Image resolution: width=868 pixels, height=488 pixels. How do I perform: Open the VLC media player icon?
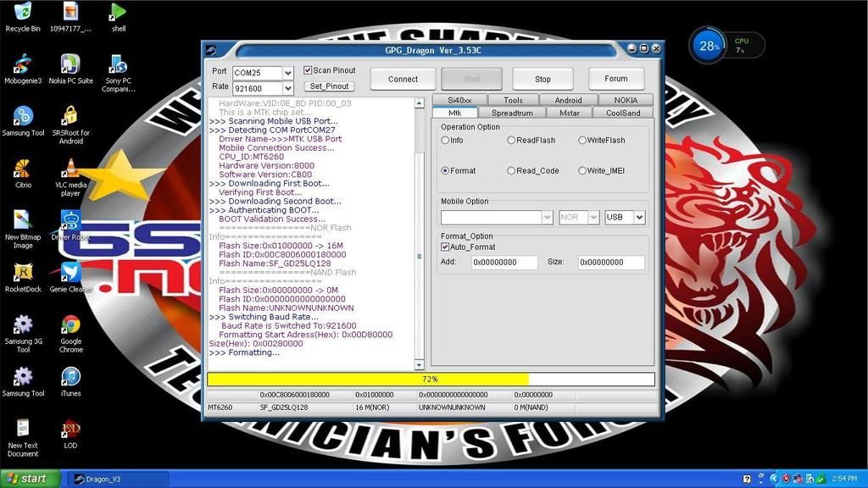tap(70, 169)
